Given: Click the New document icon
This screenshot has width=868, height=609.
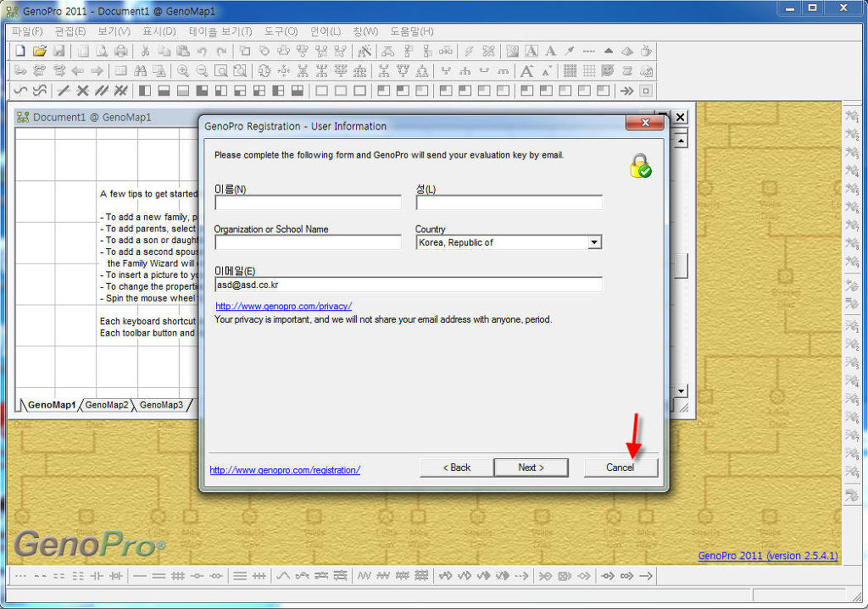Looking at the screenshot, I should click(20, 51).
